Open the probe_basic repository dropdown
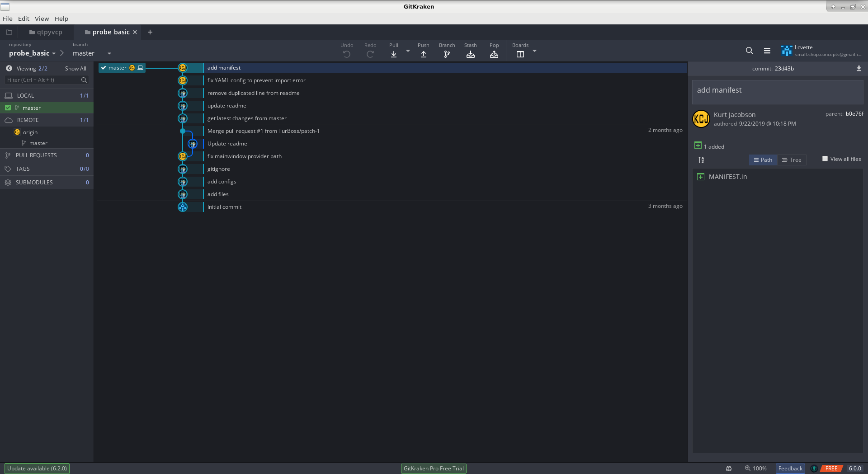868x474 pixels. click(54, 53)
